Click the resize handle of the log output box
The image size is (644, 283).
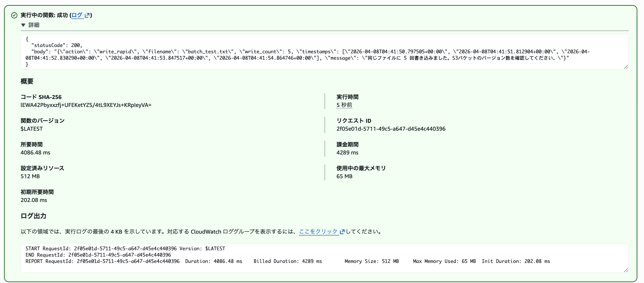pos(626,270)
